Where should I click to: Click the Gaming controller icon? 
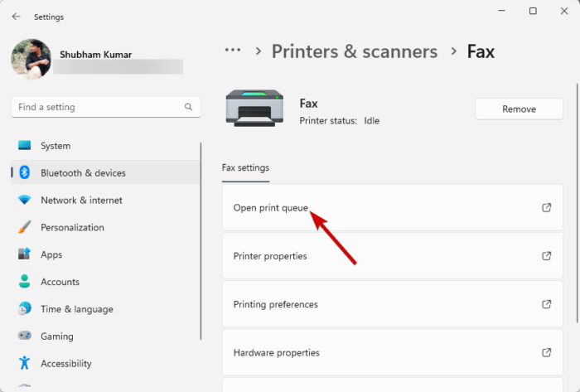click(x=24, y=336)
